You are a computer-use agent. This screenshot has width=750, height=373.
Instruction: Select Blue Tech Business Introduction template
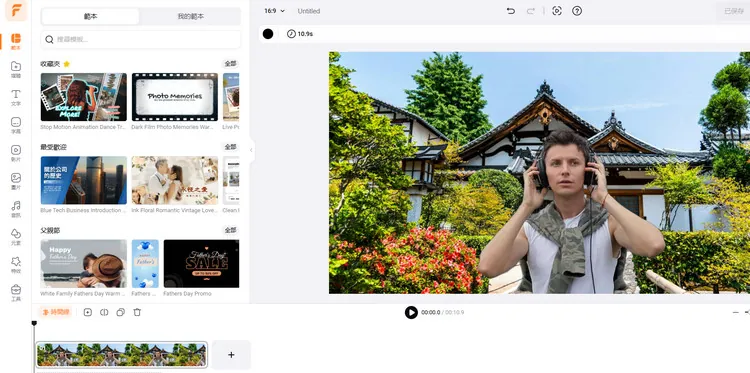pos(84,180)
